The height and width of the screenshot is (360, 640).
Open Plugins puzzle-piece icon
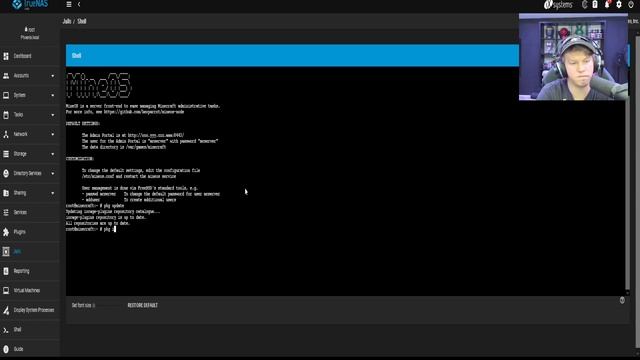pyautogui.click(x=6, y=232)
